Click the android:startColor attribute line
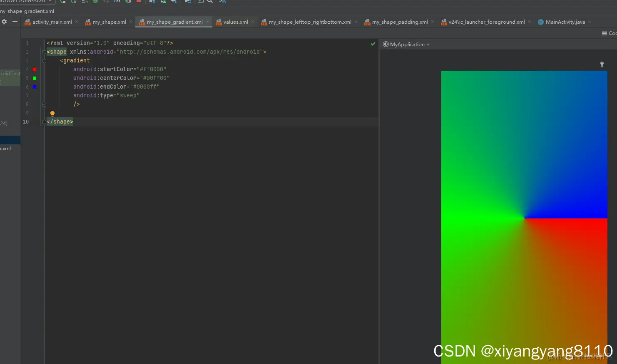This screenshot has width=617, height=364. pyautogui.click(x=120, y=69)
